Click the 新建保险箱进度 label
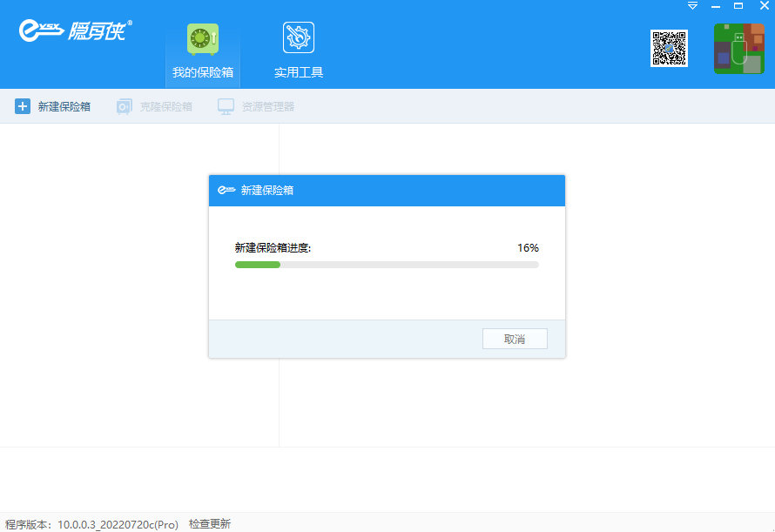 coord(273,247)
